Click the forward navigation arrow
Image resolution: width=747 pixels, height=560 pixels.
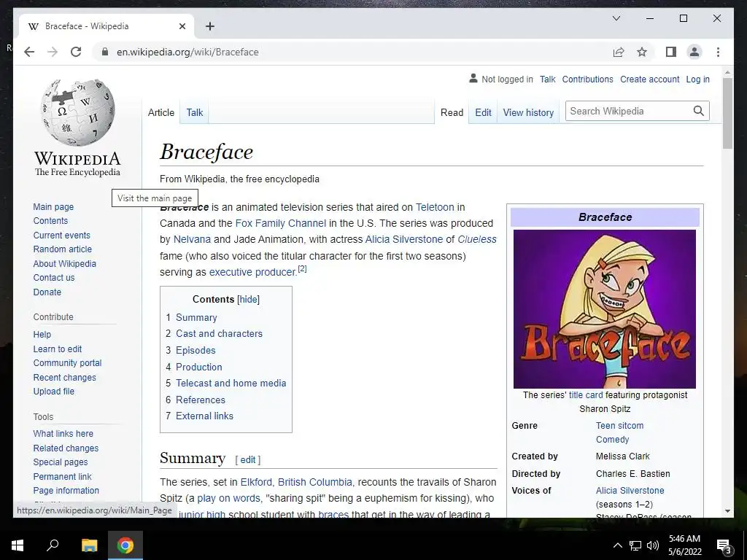coord(53,52)
